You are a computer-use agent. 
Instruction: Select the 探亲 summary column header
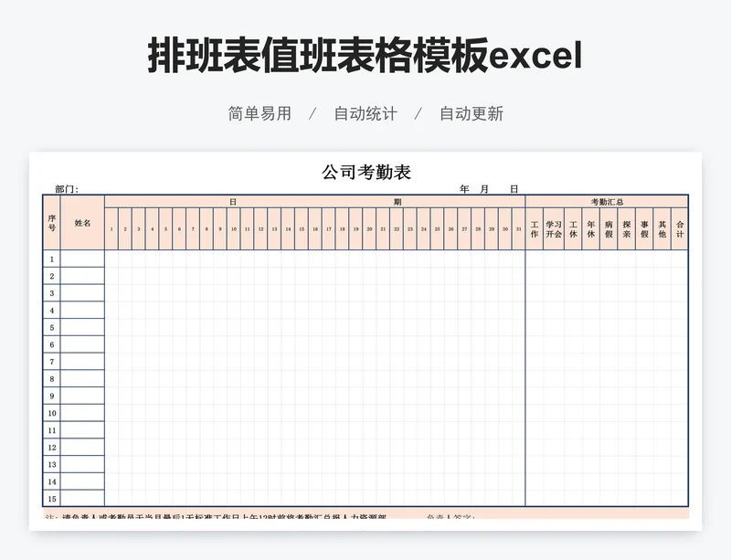coord(627,229)
